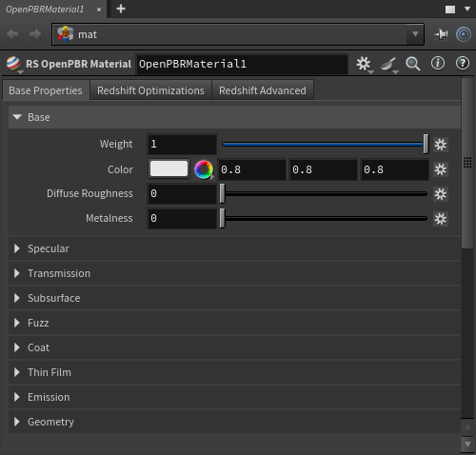
Task: Click the forward navigation arrow
Action: click(35, 34)
